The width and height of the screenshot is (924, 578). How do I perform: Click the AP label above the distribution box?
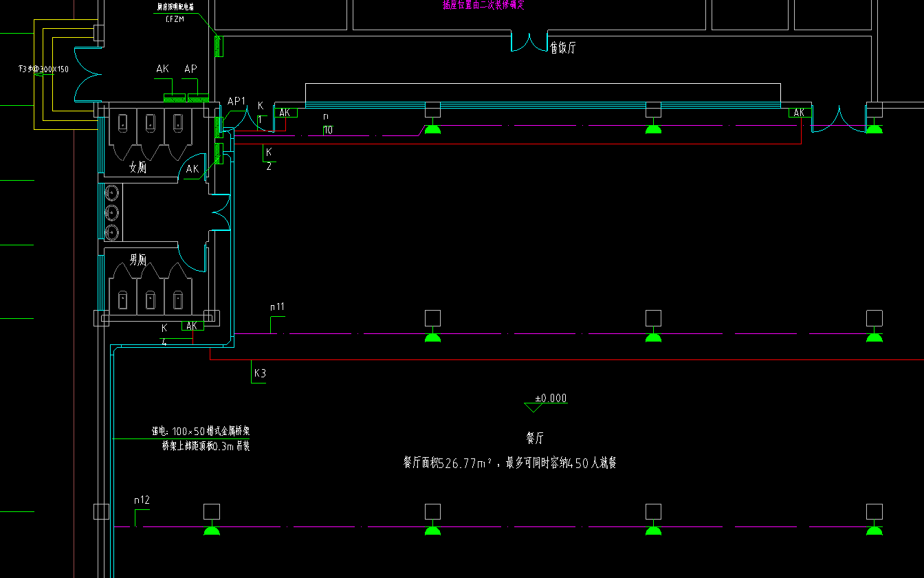point(190,69)
